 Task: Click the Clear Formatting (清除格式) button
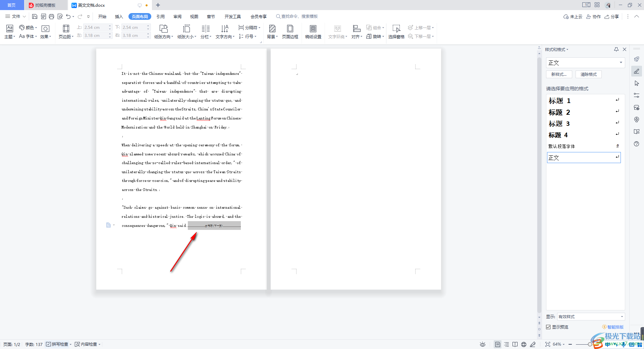tap(589, 74)
